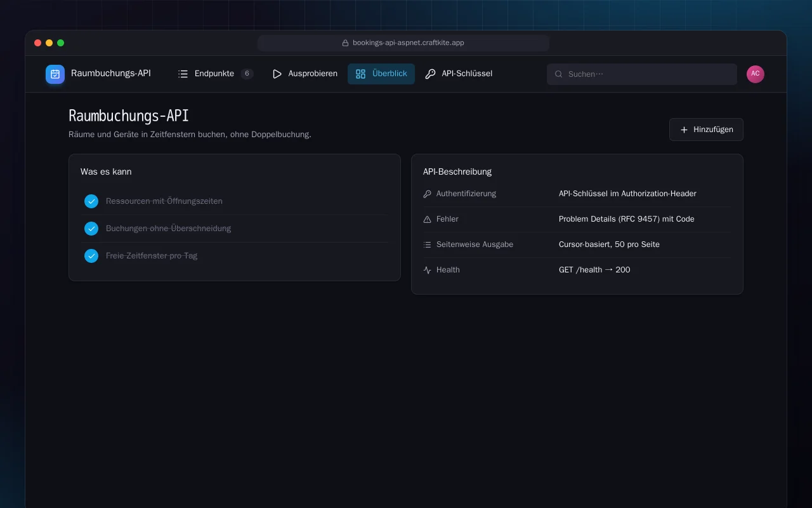Click the key icon beside API-Schlüssel
Screen dimensions: 812x508
431,74
